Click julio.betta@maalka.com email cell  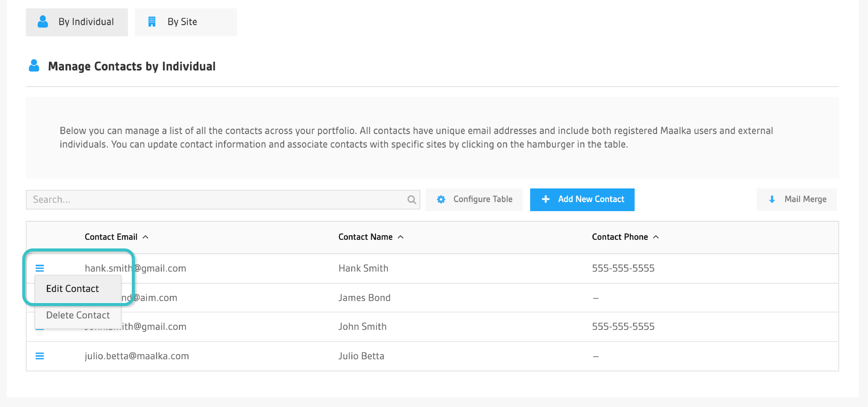[137, 356]
